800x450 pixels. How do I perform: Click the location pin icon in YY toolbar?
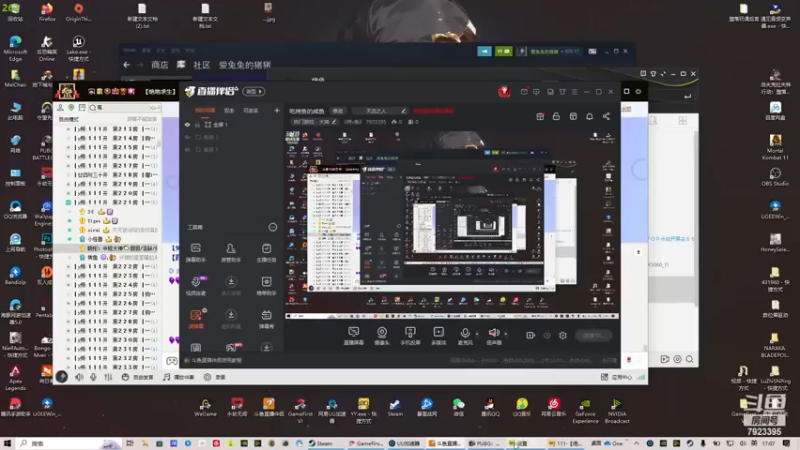tap(71, 108)
